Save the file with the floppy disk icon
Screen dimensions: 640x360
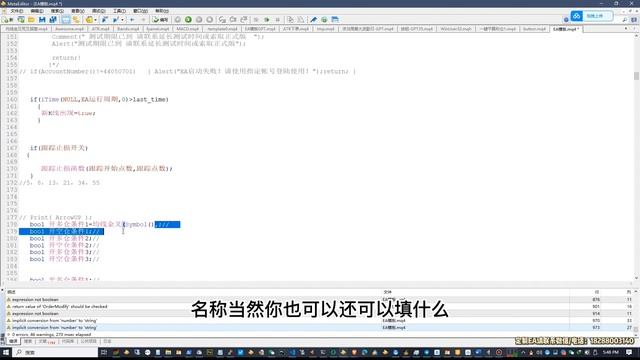(x=42, y=20)
